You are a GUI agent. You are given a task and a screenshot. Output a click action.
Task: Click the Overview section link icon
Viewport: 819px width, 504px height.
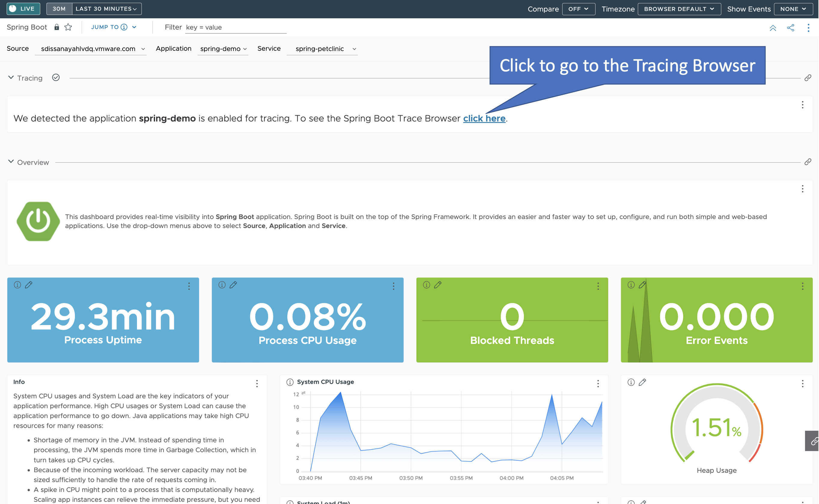pyautogui.click(x=809, y=162)
